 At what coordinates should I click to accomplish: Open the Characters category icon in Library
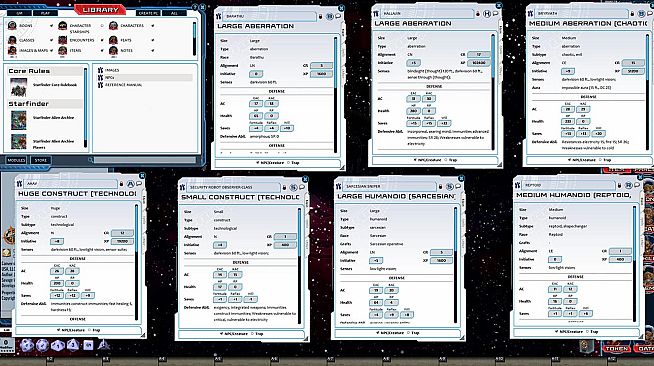pyautogui.click(x=113, y=26)
